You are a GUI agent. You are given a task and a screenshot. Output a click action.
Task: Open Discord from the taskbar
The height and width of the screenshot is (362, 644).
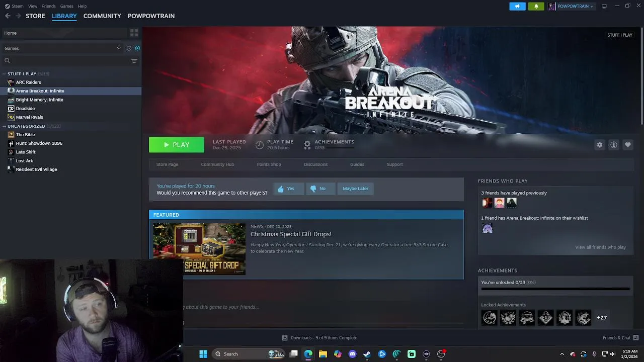[x=352, y=354]
